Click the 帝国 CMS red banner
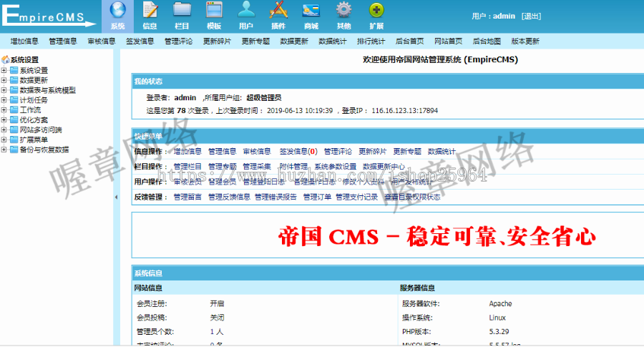644x347 pixels. 437,237
